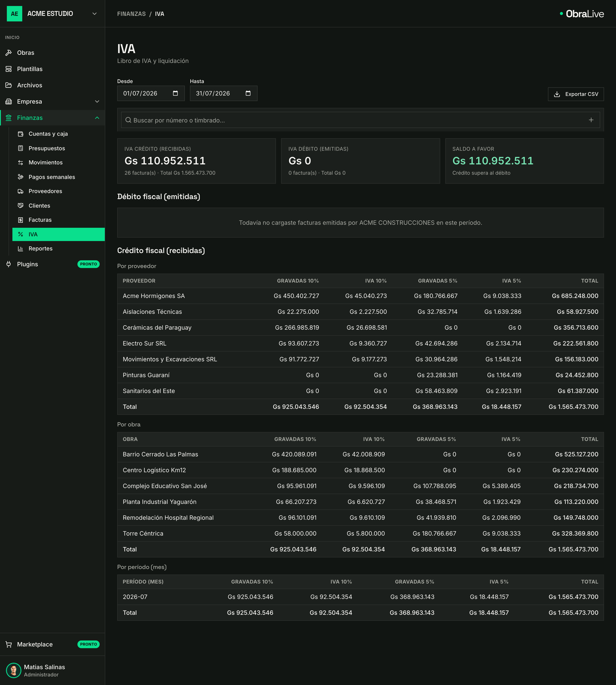Click the Facturas receipt icon

[x=21, y=220]
